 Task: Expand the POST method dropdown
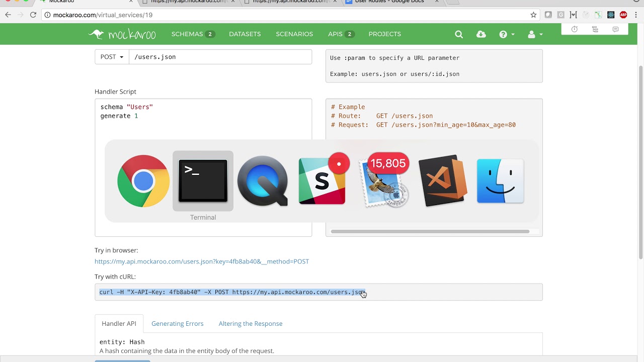tap(112, 57)
